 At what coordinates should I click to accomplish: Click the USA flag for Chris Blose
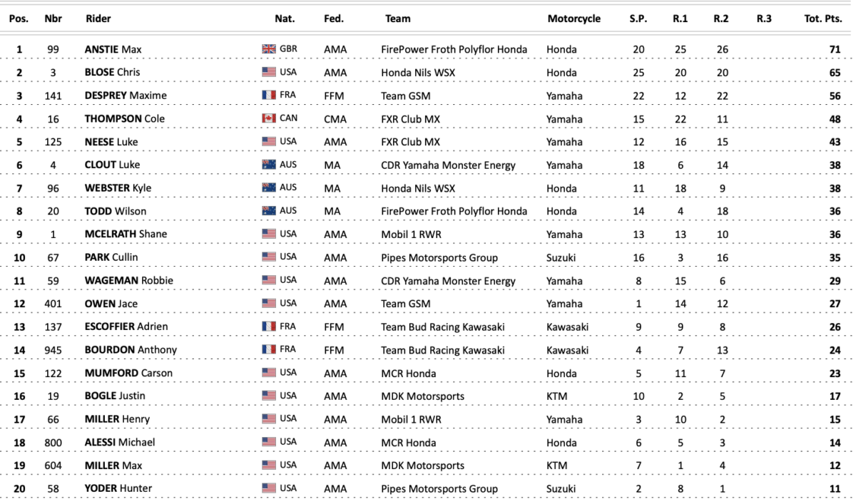(269, 72)
